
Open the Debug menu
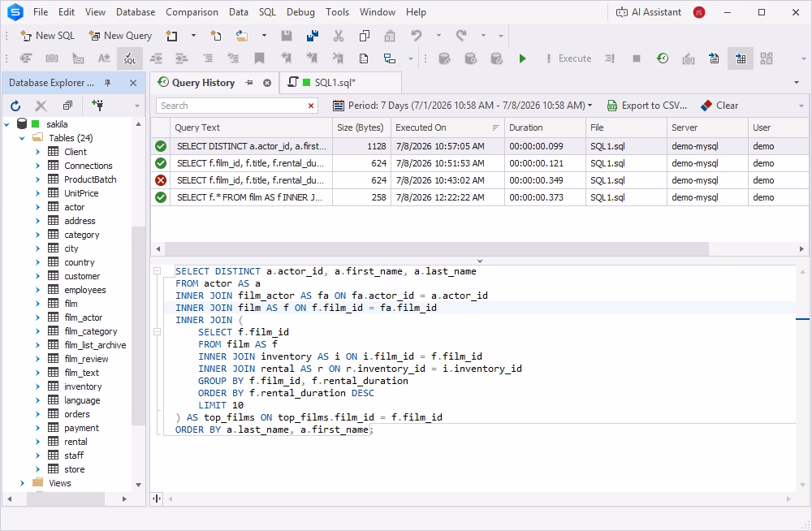tap(300, 12)
